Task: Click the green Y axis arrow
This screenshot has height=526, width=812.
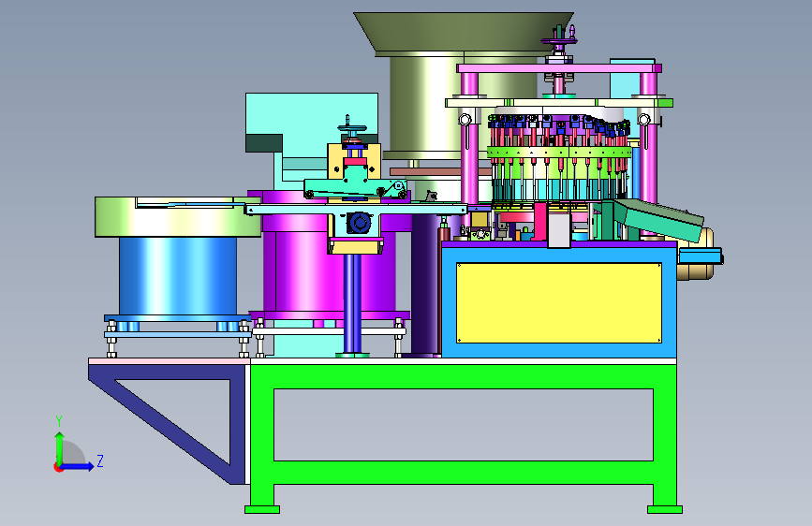Action: coord(60,447)
